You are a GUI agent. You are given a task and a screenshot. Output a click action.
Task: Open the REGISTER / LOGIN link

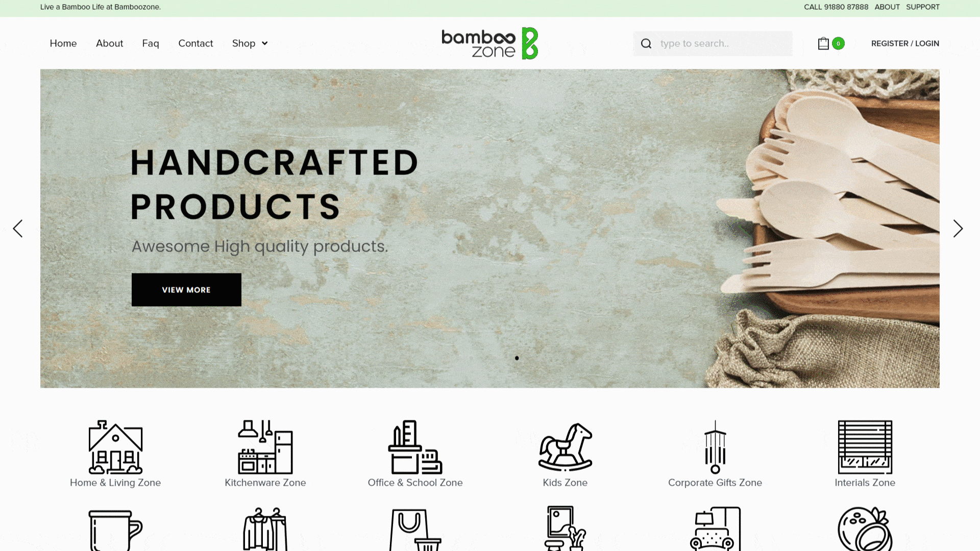pyautogui.click(x=905, y=43)
